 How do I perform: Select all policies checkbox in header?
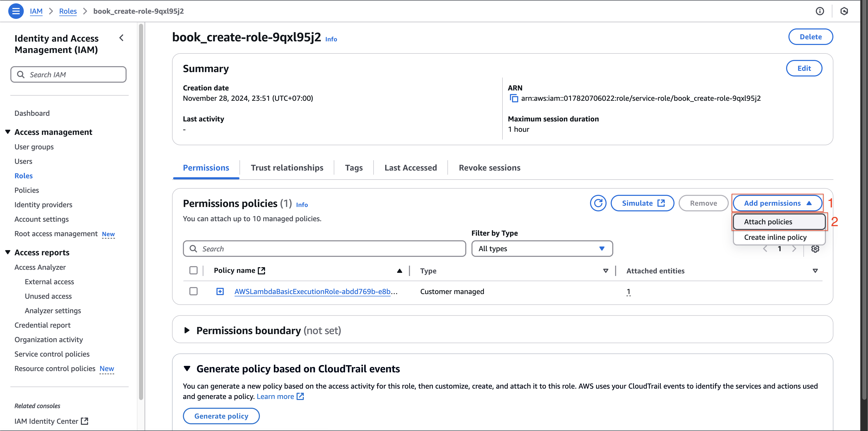(x=193, y=270)
